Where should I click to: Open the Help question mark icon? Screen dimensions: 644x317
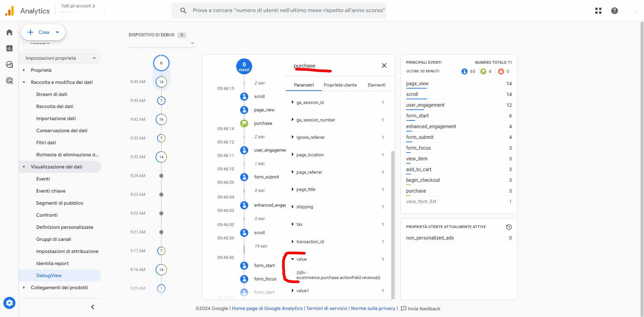[614, 11]
